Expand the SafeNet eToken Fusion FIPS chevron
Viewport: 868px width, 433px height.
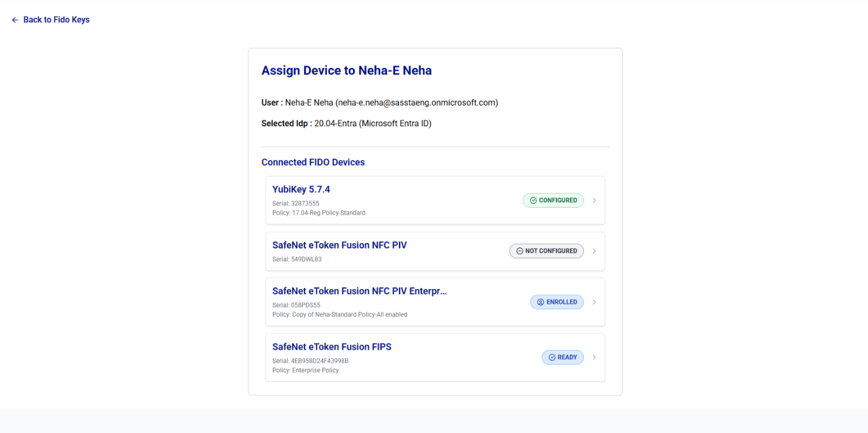pos(594,357)
